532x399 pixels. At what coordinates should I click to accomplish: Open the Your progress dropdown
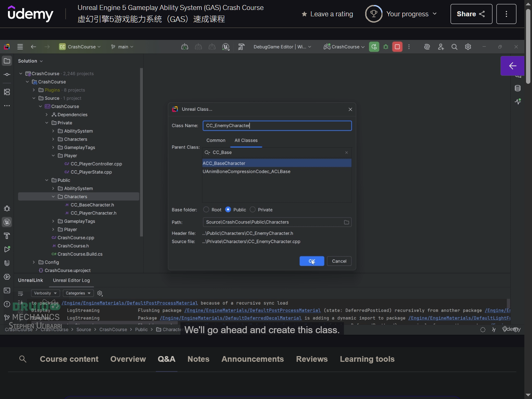(401, 14)
